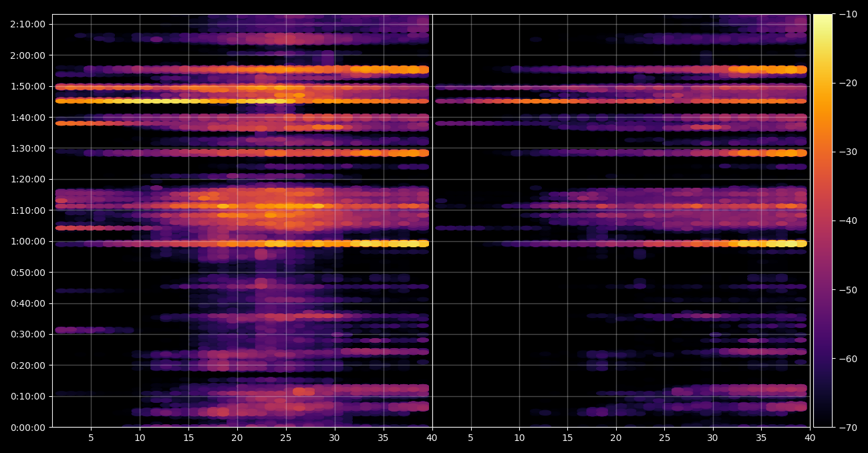Click the inferno colorbar gradient strip
Image resolution: width=868 pixels, height=453 pixels.
823,220
